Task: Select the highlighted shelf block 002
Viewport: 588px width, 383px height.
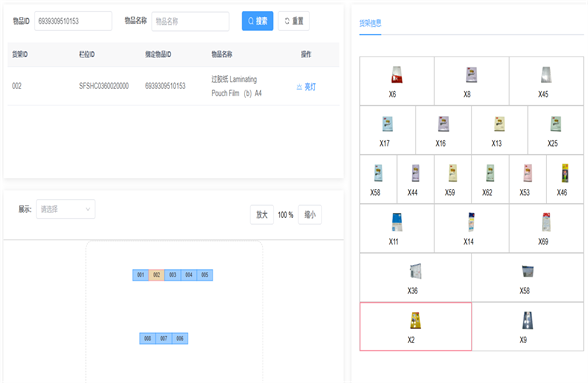Action: point(156,275)
